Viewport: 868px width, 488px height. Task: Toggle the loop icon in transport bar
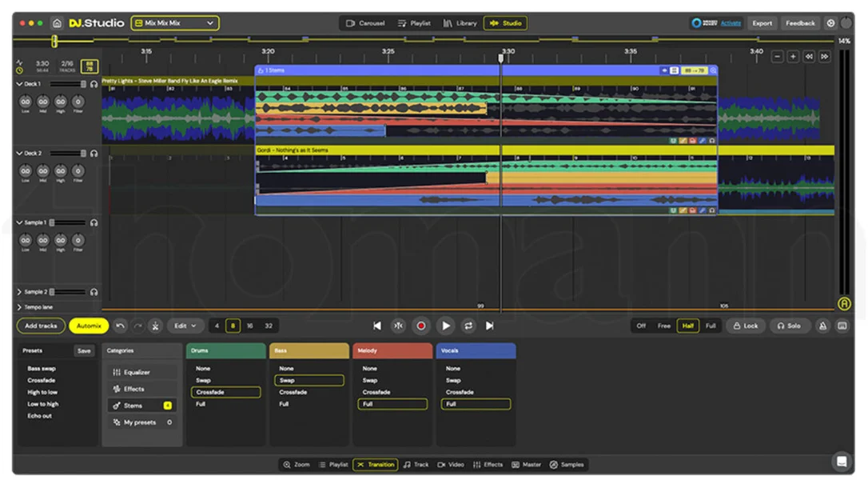click(x=468, y=326)
